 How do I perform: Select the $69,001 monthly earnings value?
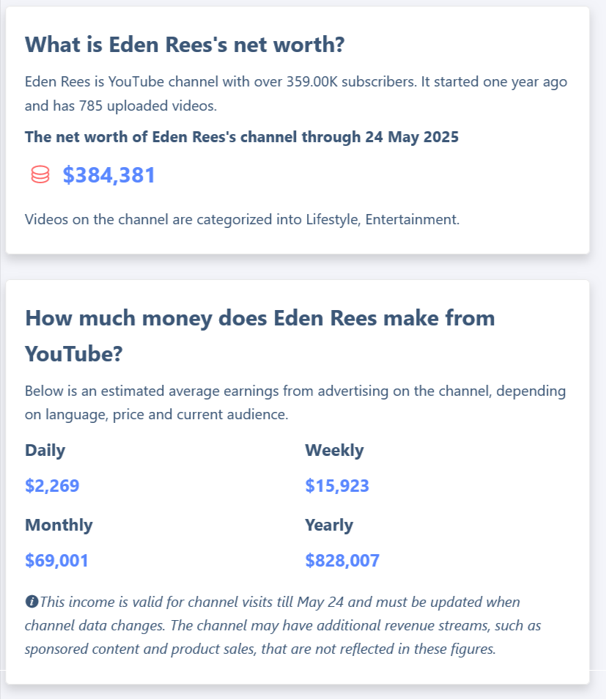click(56, 561)
